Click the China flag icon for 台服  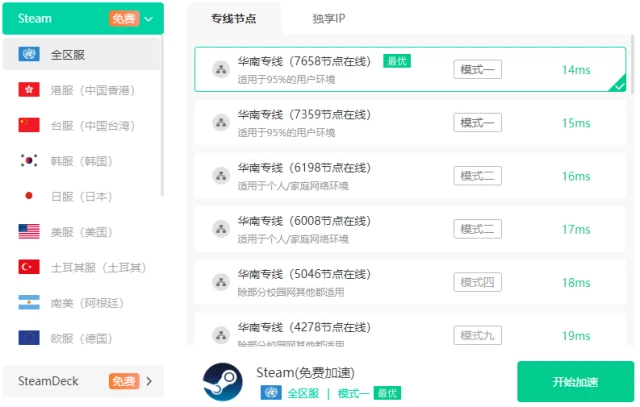[29, 125]
